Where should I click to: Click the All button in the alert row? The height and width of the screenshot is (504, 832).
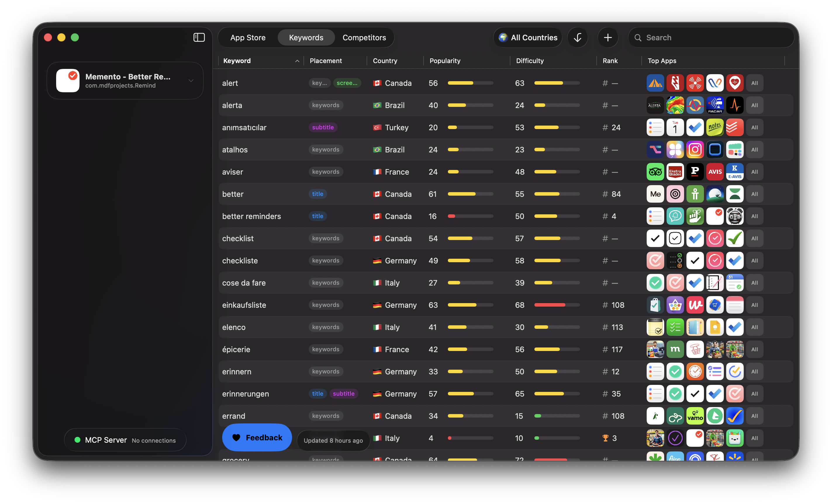(x=754, y=83)
